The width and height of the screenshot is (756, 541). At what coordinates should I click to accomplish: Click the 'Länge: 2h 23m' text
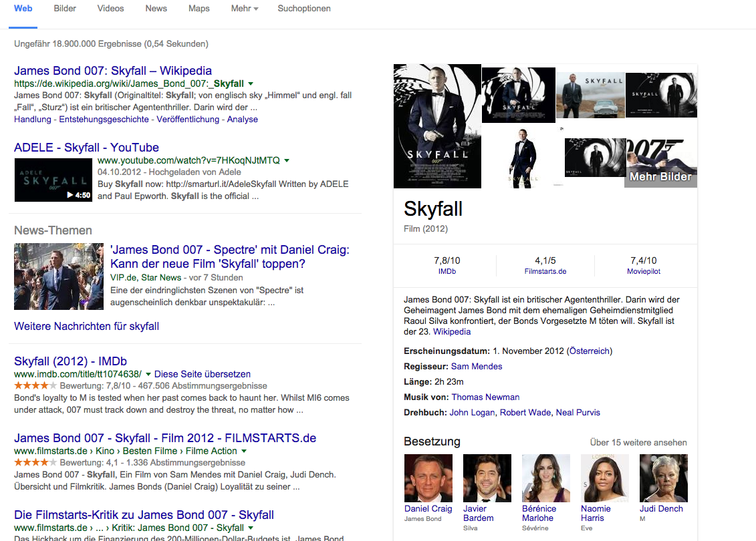433,382
